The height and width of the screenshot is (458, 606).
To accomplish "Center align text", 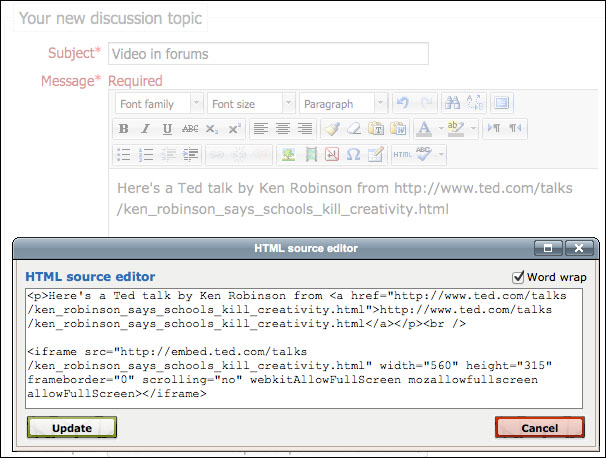I will (283, 129).
